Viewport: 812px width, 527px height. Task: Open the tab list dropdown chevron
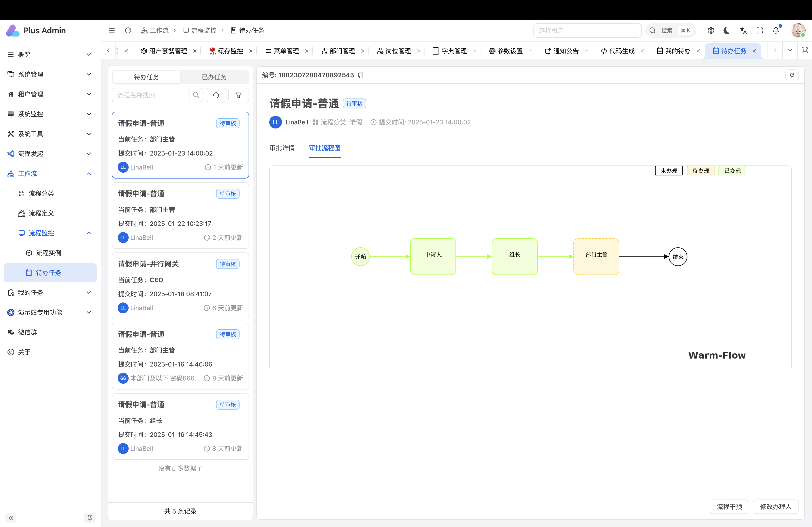(x=789, y=50)
